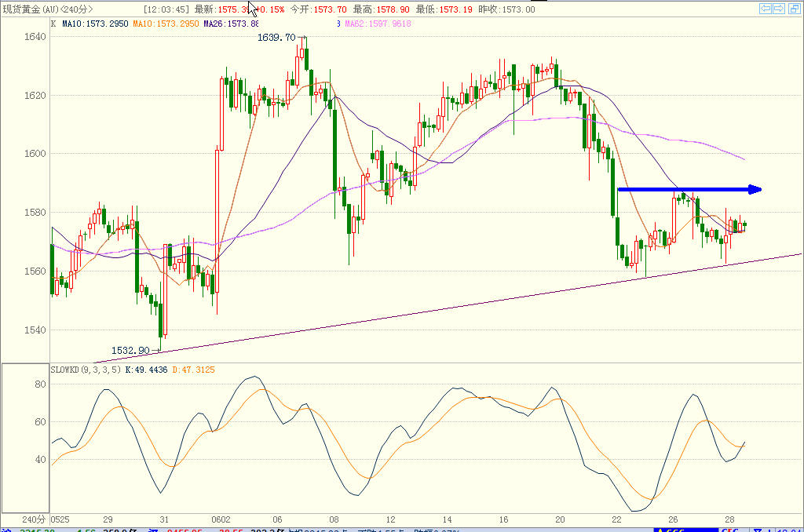The image size is (804, 532).
Task: Click the 1580 price axis label
Action: (35, 212)
